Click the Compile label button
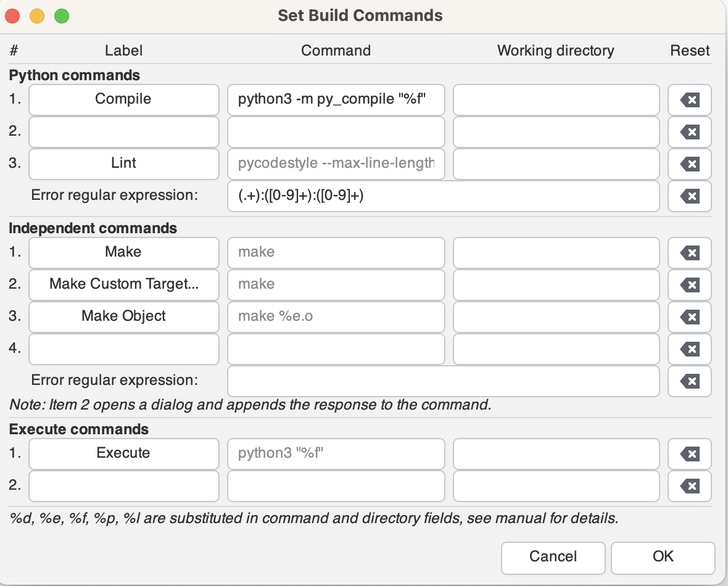 pos(123,99)
